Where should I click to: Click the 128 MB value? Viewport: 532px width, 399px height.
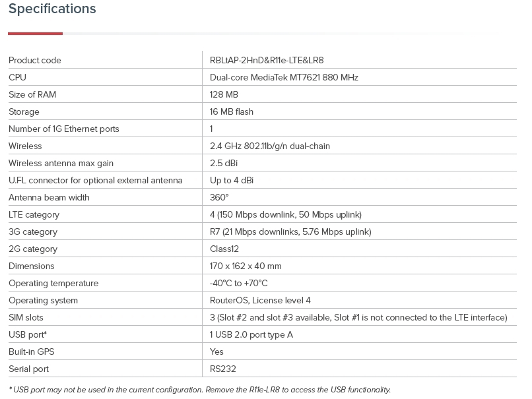[x=224, y=95]
